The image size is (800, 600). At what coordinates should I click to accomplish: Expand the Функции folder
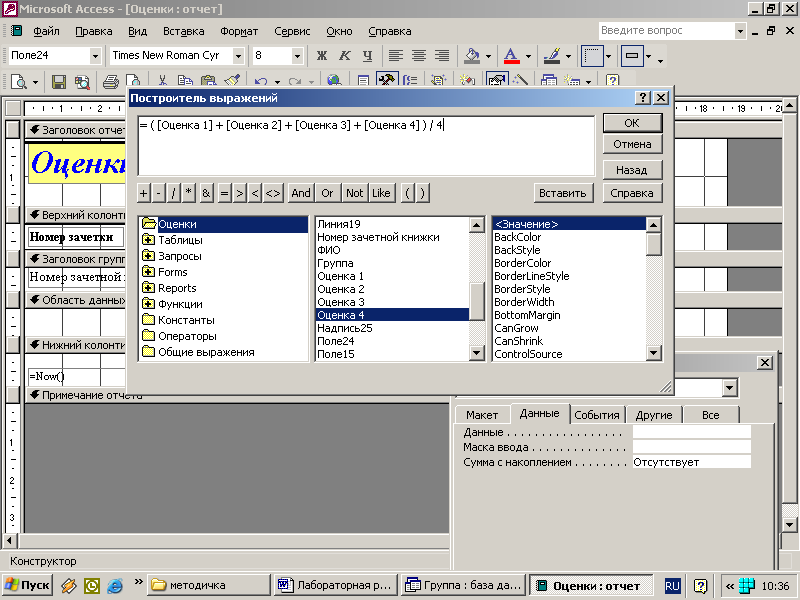point(148,304)
